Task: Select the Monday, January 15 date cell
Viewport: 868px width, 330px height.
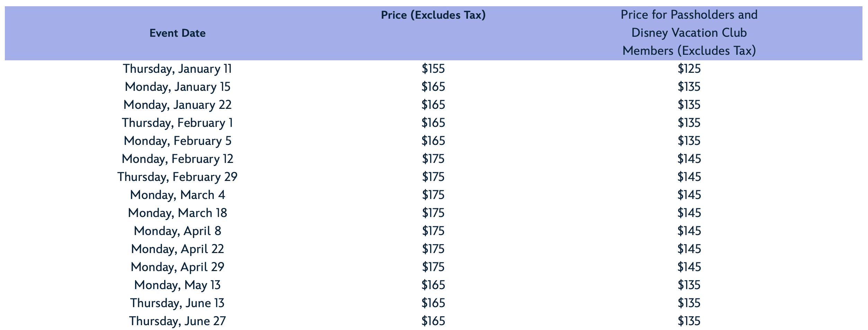Action: (177, 87)
